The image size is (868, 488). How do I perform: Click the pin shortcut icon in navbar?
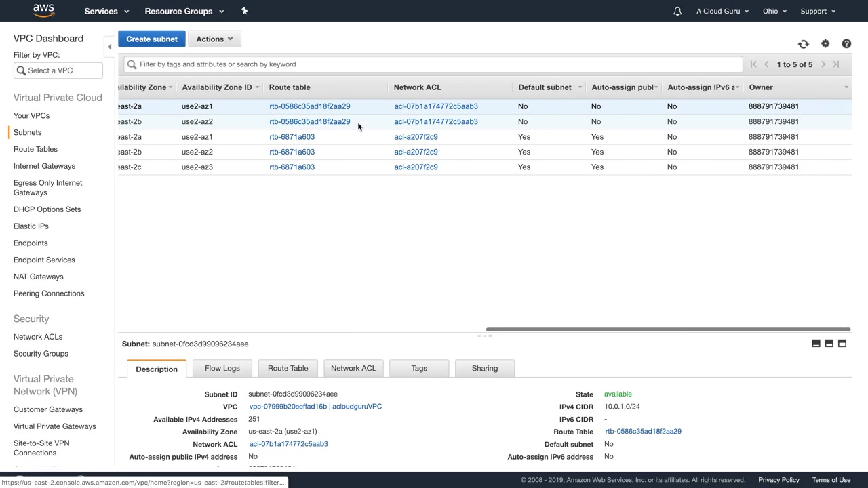(244, 11)
